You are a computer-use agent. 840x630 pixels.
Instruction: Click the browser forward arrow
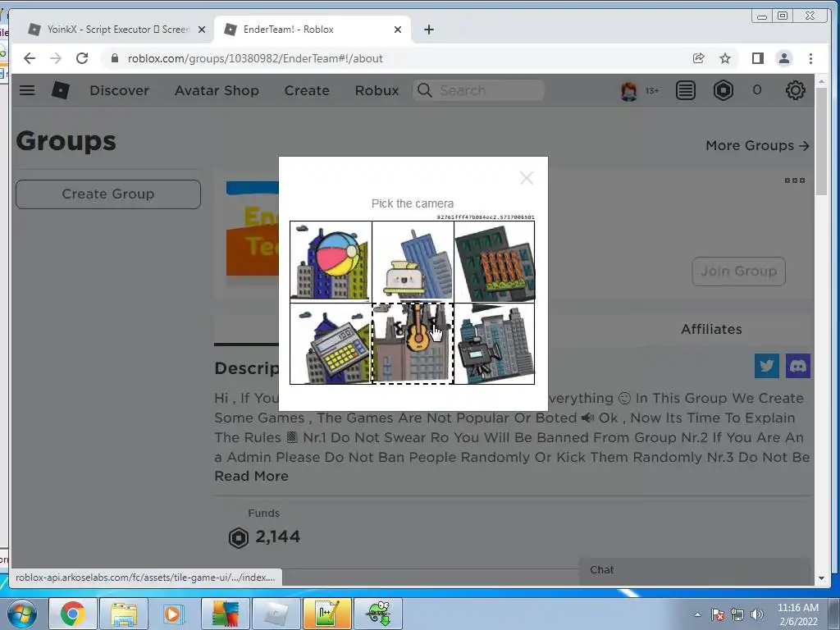[56, 58]
